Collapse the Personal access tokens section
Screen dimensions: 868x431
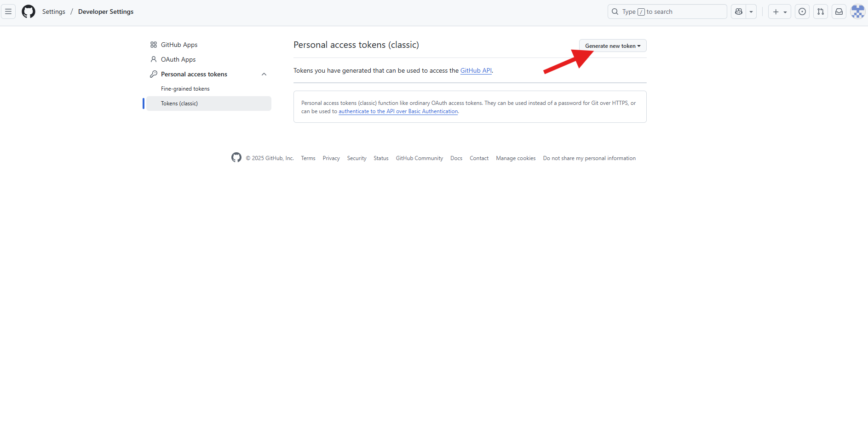click(x=264, y=74)
